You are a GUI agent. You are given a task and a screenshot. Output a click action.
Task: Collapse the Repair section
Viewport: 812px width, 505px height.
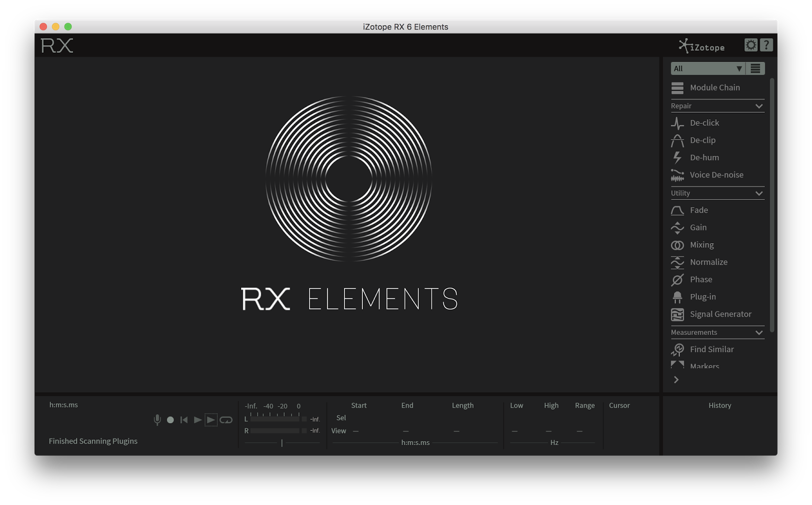759,106
